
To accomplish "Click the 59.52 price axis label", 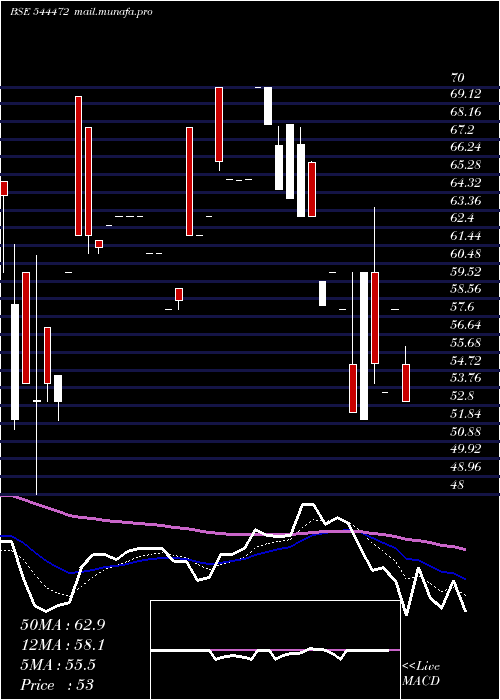I will point(466,271).
